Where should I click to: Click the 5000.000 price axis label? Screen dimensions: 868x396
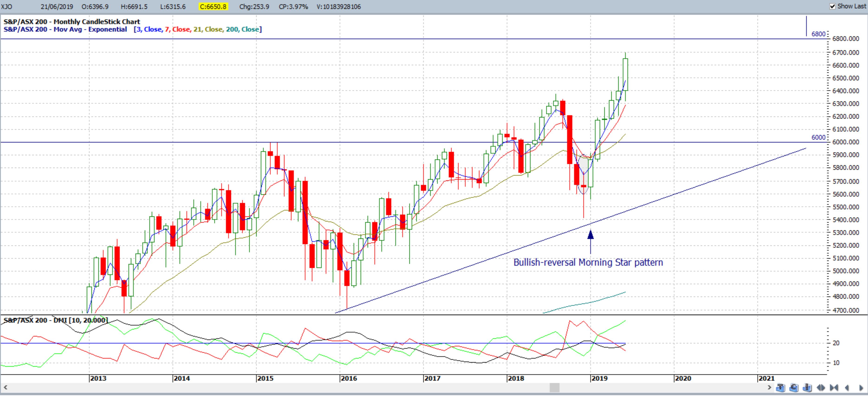click(845, 271)
